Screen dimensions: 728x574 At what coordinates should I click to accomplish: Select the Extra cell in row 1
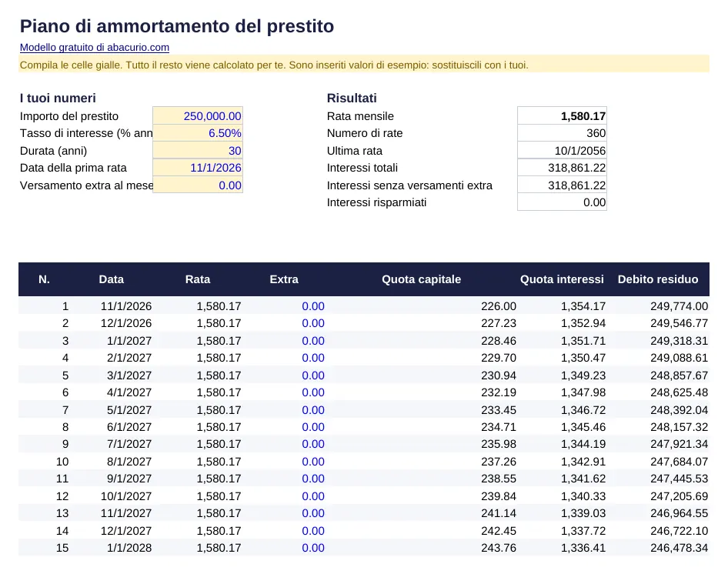click(x=313, y=306)
